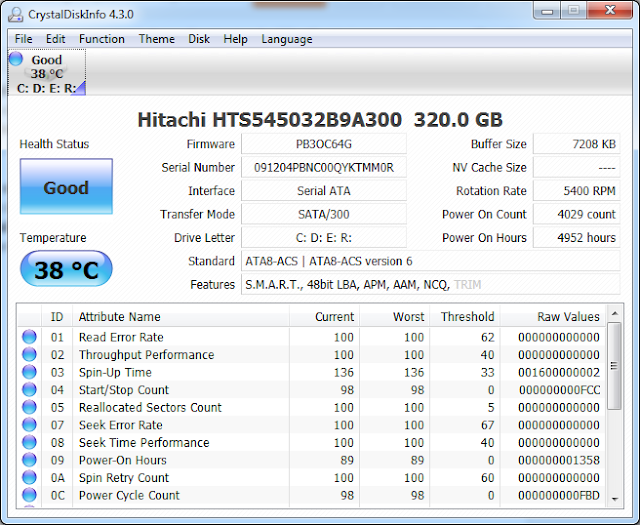
Task: Select the Power Cycle Count name
Action: pos(129,495)
